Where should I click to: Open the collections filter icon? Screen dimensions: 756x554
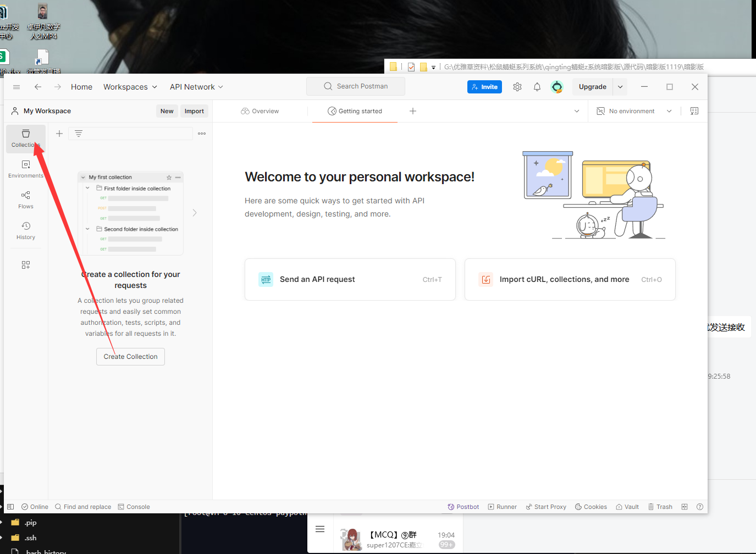pyautogui.click(x=79, y=134)
